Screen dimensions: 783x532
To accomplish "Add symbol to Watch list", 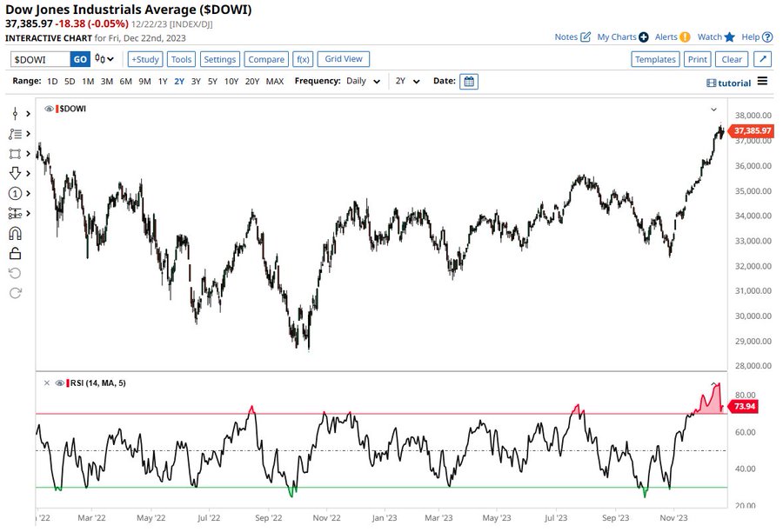I will pyautogui.click(x=716, y=37).
